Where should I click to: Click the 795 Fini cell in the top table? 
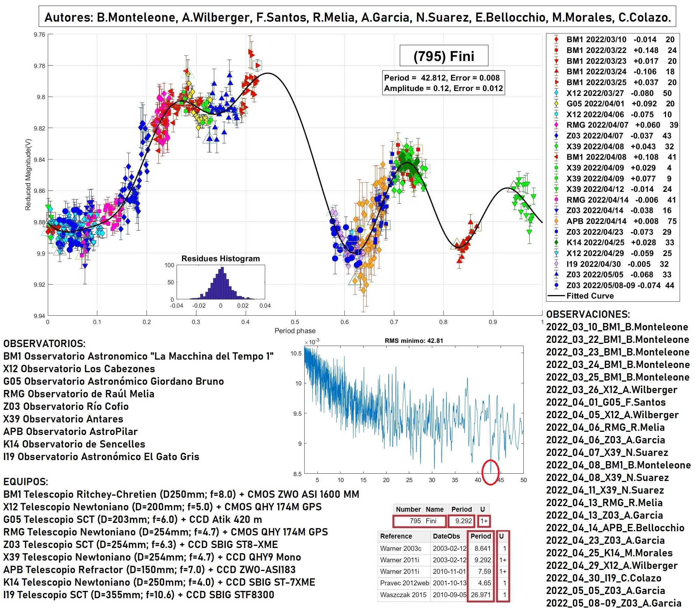point(420,521)
